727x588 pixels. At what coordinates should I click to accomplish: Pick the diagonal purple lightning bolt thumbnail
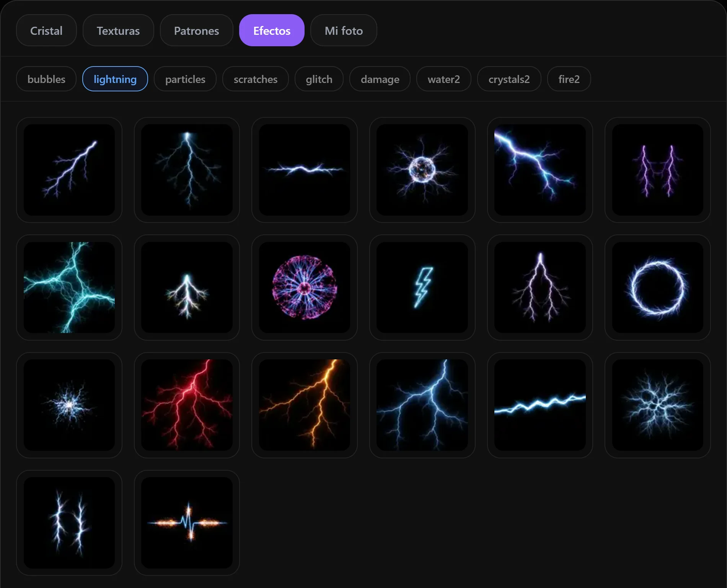69,170
